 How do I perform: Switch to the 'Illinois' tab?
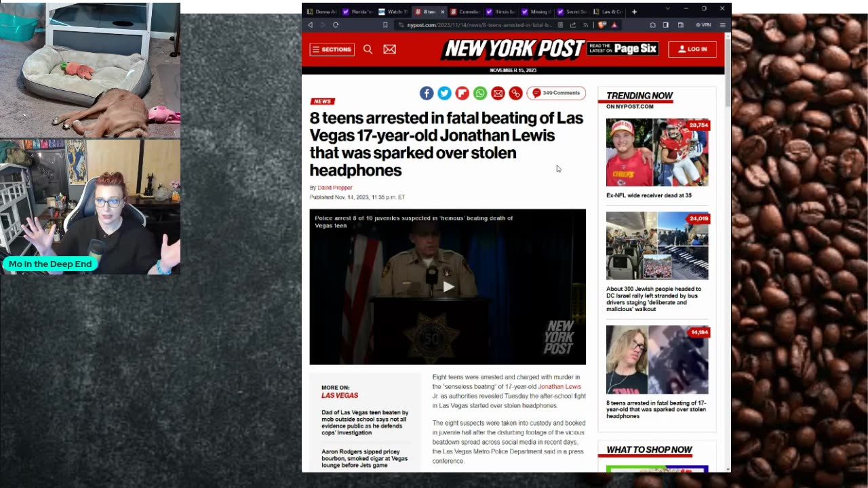coord(501,12)
